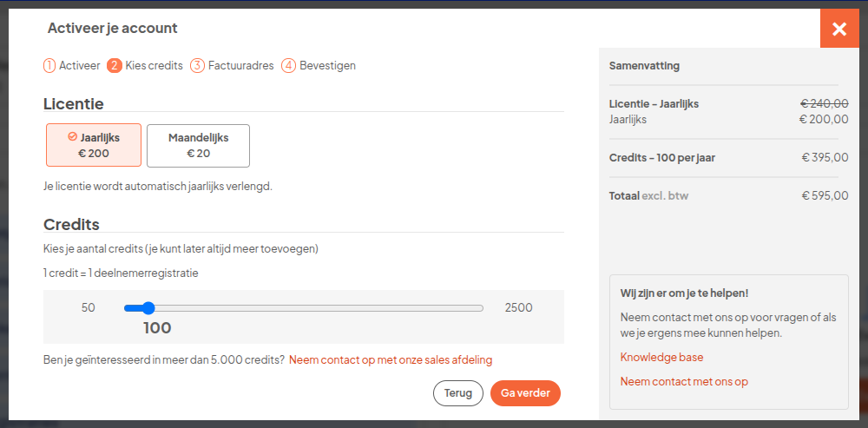Click the step 1 number circle

[49, 65]
